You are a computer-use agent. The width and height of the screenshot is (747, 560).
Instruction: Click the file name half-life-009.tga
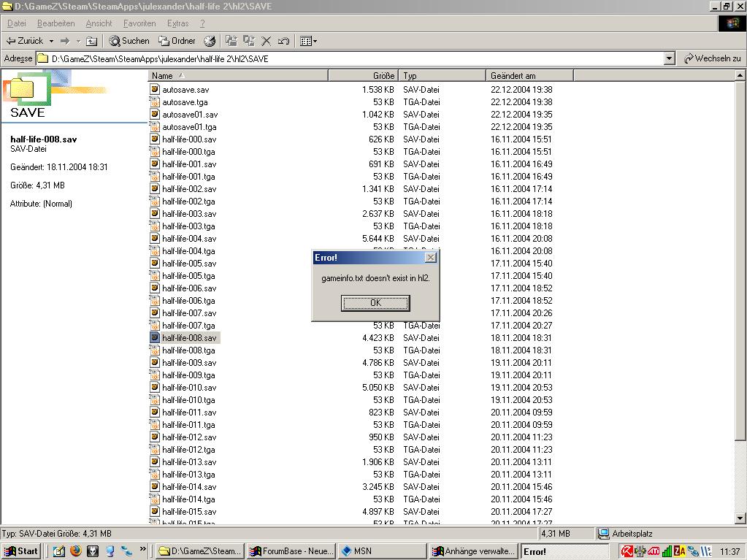click(188, 375)
